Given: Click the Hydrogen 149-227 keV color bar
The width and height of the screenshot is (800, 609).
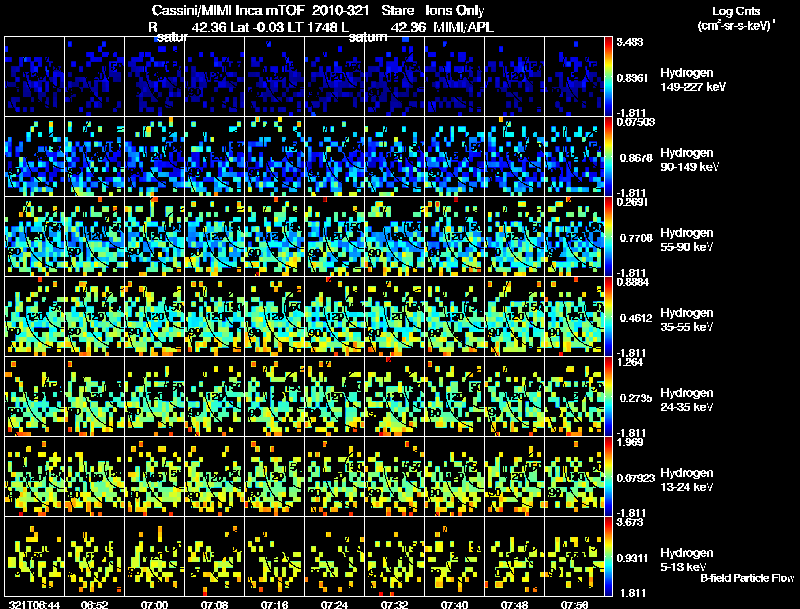Looking at the screenshot, I should click(608, 77).
